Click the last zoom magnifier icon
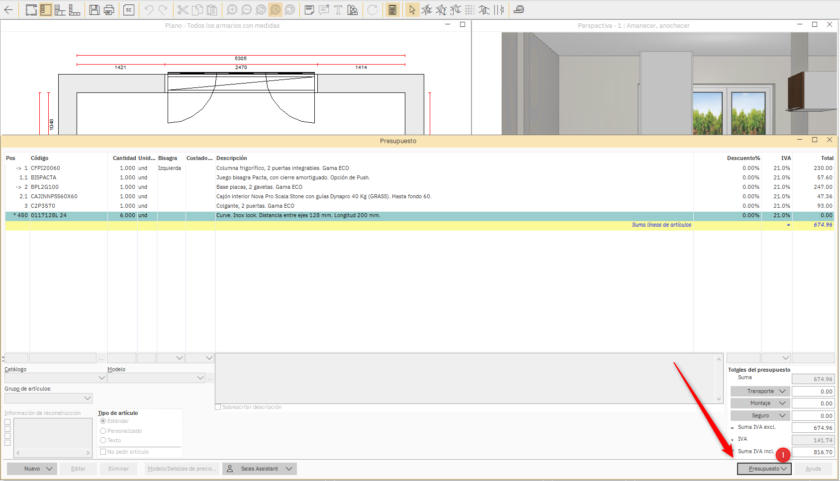This screenshot has width=840, height=481. [x=290, y=10]
